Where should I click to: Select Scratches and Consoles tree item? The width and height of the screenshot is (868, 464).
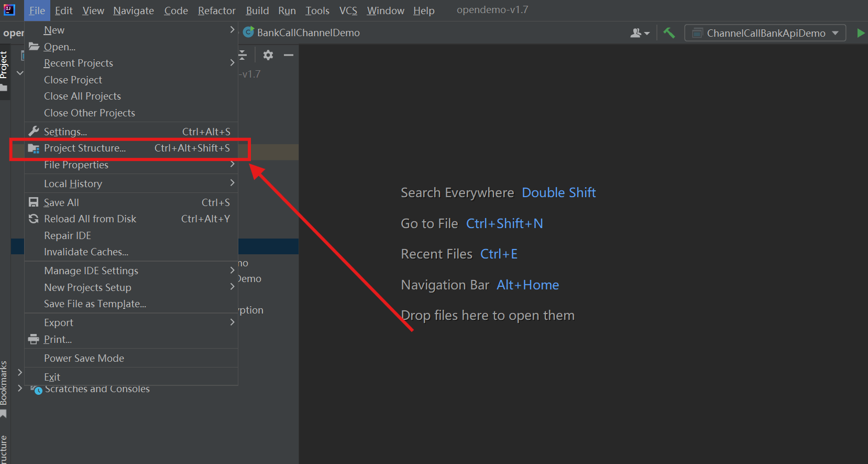(x=97, y=389)
